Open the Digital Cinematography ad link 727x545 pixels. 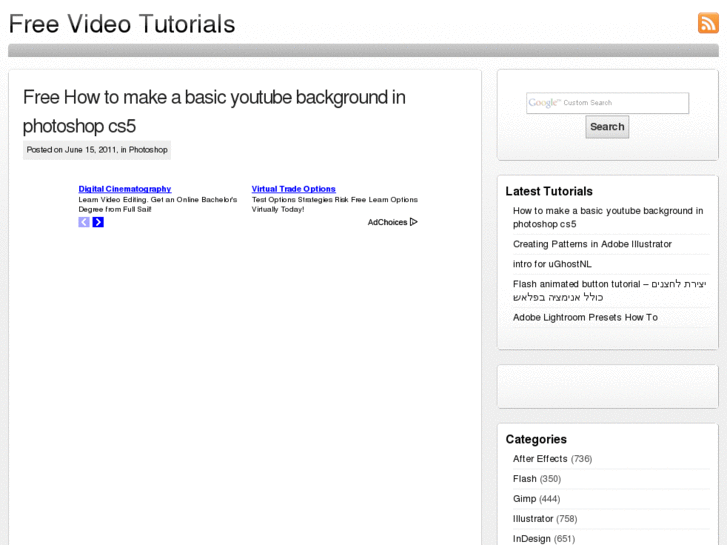(x=125, y=189)
